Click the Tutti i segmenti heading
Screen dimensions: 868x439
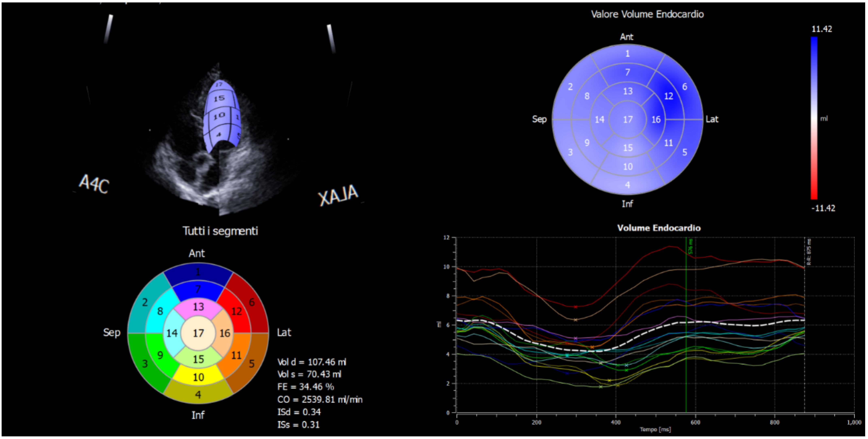(x=220, y=231)
